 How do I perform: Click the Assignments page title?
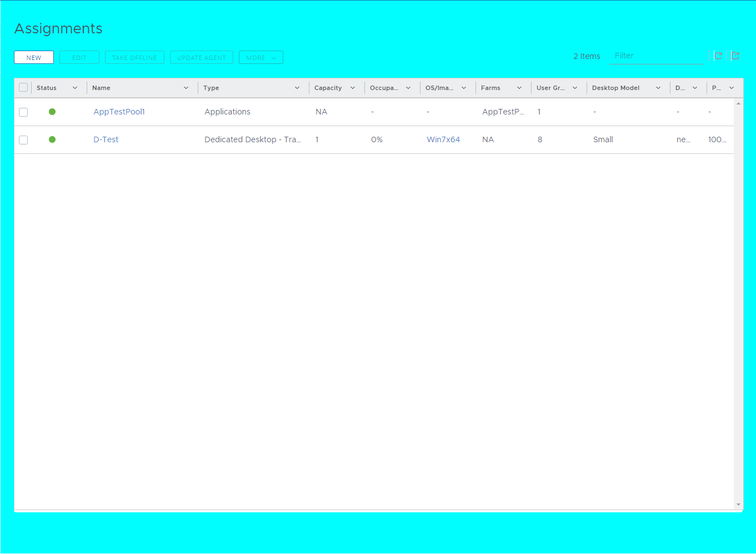58,28
